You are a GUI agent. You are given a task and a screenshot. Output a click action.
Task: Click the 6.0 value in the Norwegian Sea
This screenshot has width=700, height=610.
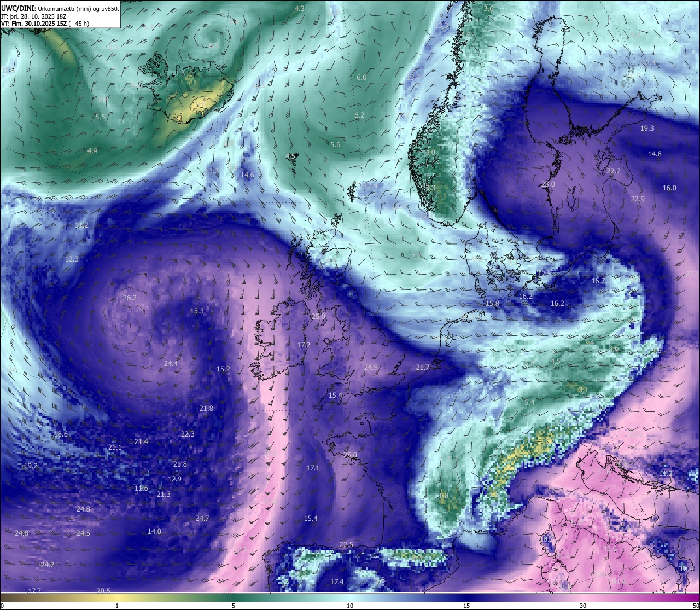(x=361, y=78)
